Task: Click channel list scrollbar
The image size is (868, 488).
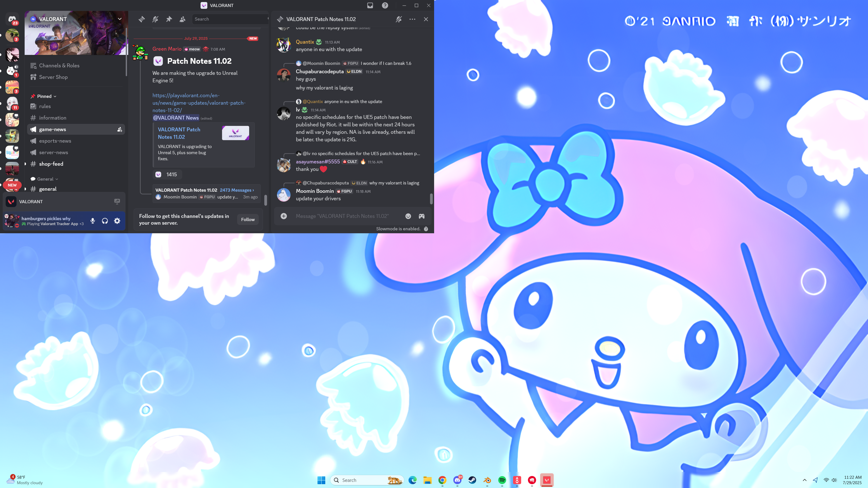Action: [x=126, y=52]
